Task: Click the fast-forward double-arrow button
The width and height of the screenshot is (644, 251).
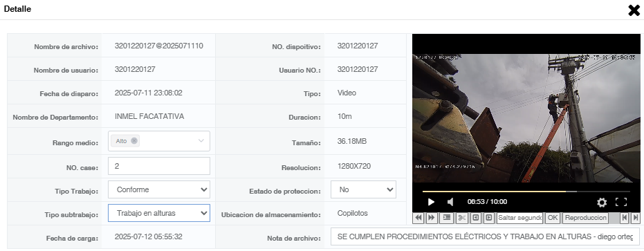Action: coord(431,218)
